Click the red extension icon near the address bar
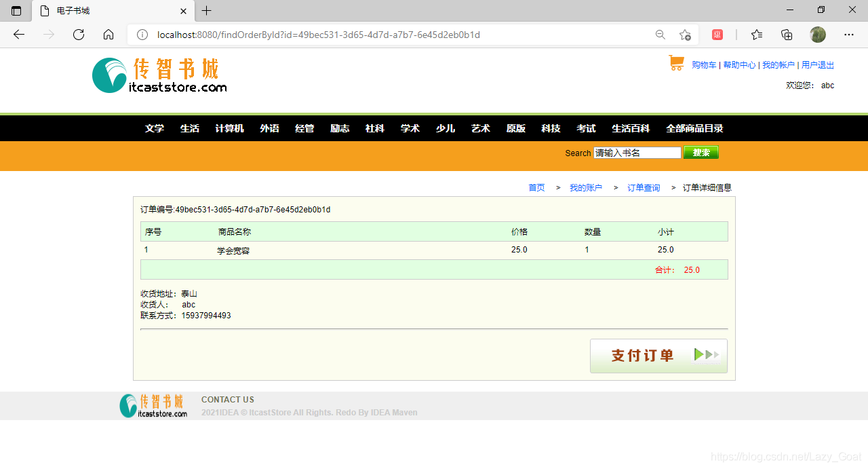The width and height of the screenshot is (868, 469). (717, 34)
